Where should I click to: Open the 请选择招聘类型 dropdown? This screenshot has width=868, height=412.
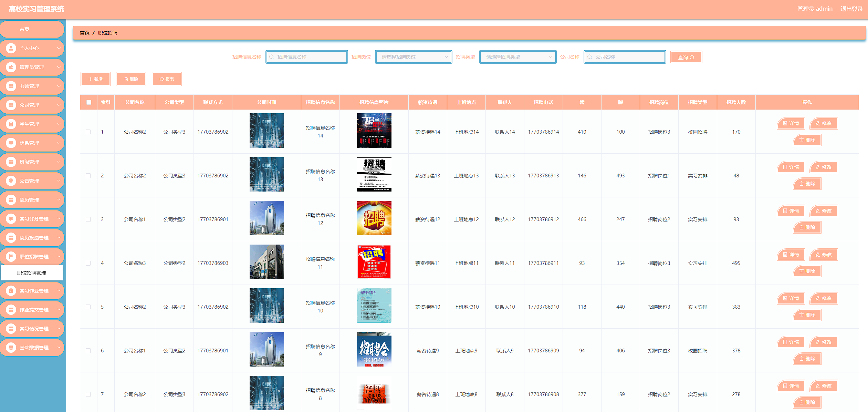(517, 57)
